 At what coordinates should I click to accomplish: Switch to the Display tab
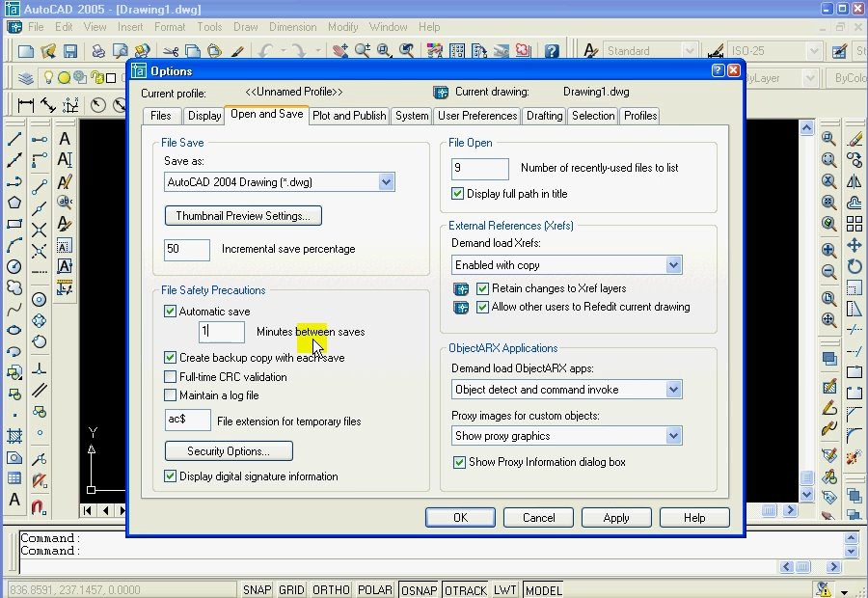coord(204,116)
